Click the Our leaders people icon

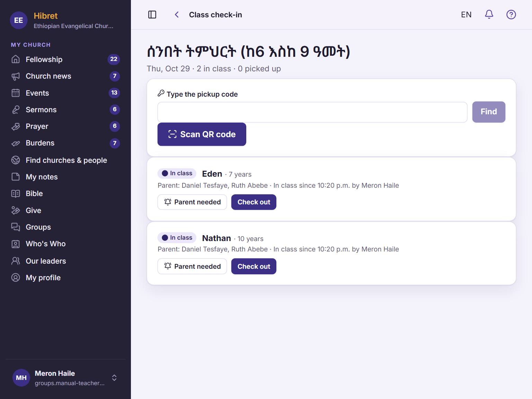coord(16,261)
